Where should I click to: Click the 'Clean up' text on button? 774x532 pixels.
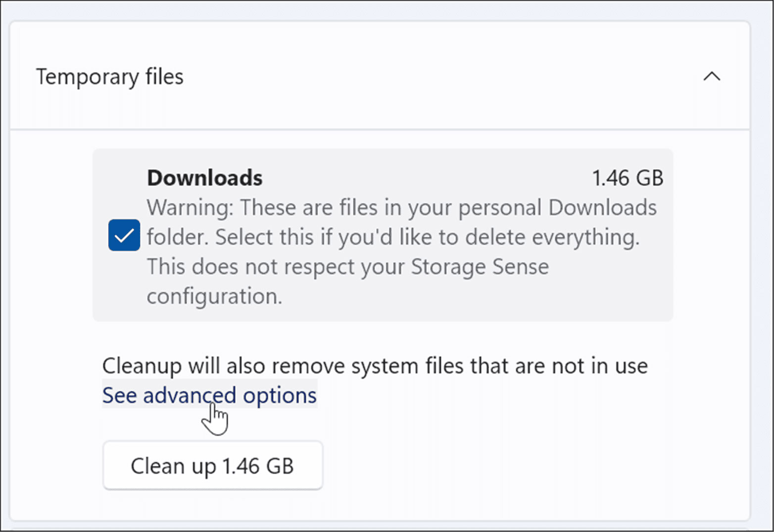pos(173,466)
